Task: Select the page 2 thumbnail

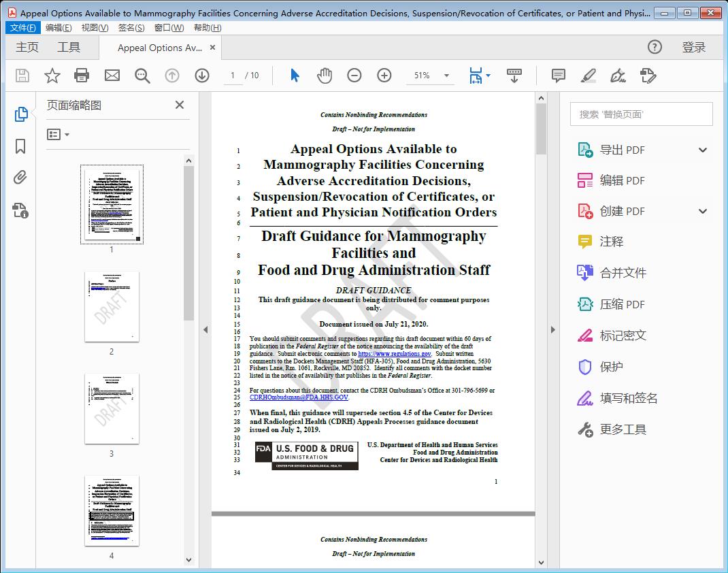Action: tap(111, 307)
